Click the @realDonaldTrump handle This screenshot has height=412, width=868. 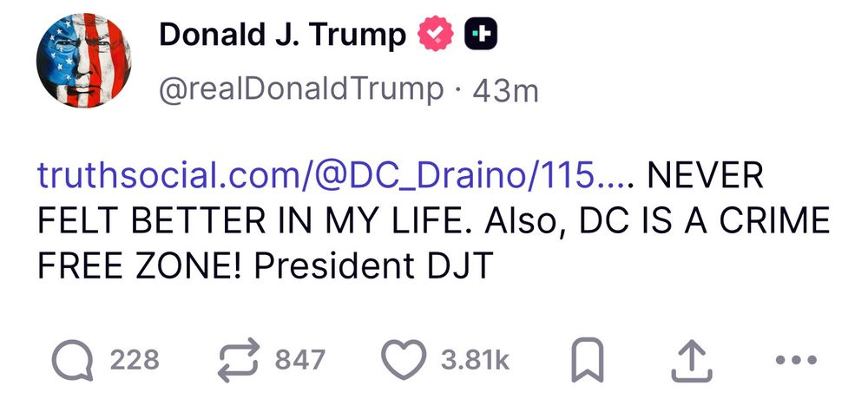click(301, 89)
